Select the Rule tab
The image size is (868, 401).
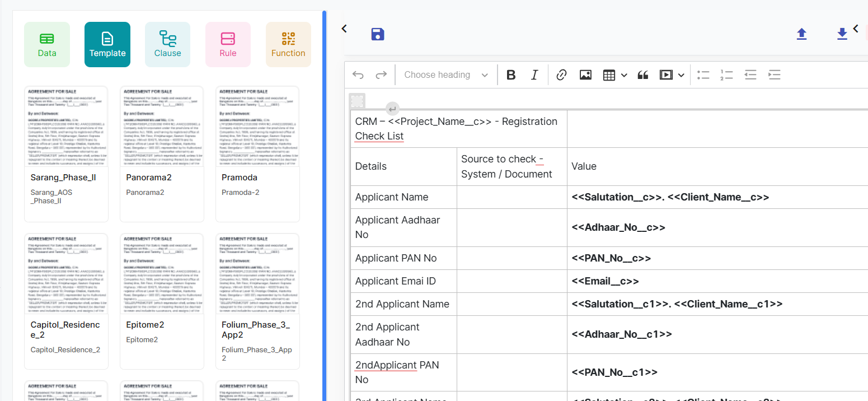click(228, 45)
